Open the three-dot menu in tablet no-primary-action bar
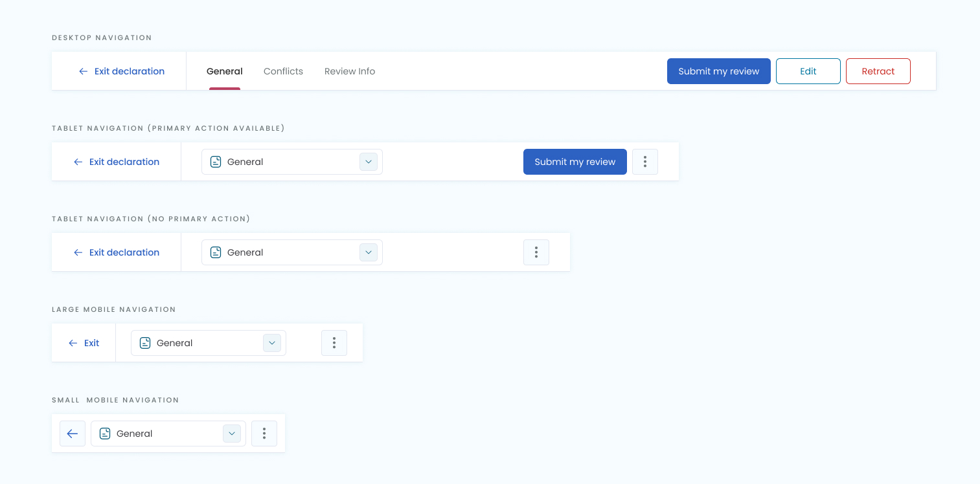The width and height of the screenshot is (980, 484). [x=536, y=252]
